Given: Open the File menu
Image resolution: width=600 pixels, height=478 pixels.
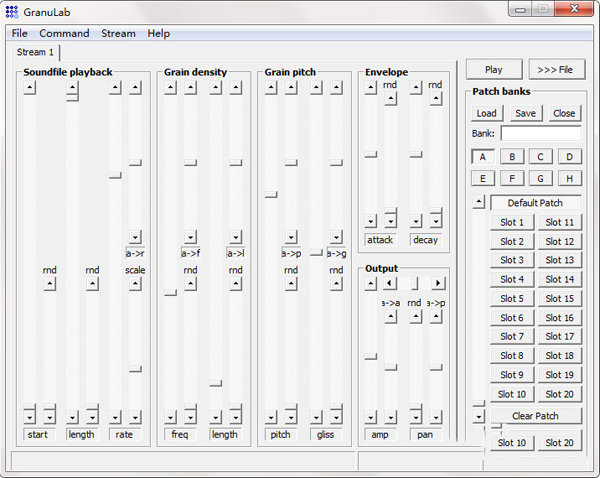Looking at the screenshot, I should coord(20,33).
